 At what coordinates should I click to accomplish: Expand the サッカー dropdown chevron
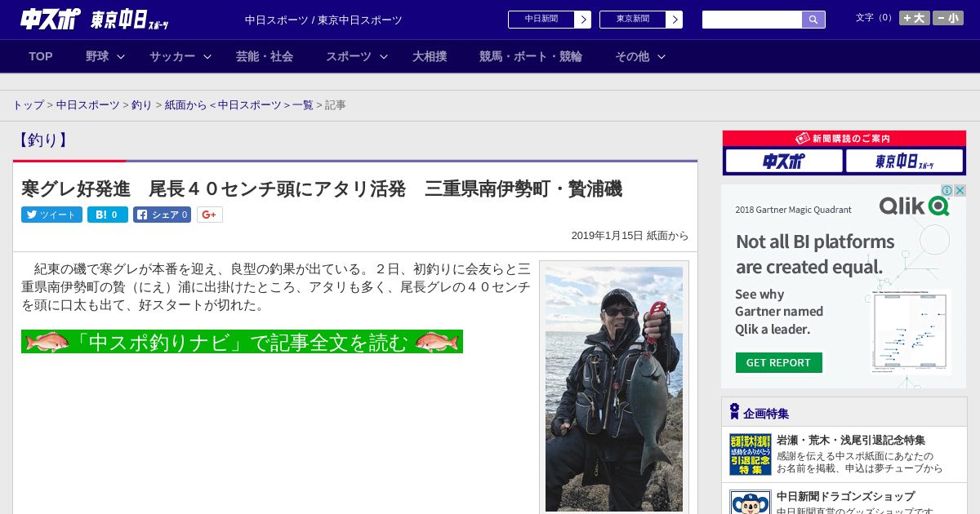[x=207, y=56]
